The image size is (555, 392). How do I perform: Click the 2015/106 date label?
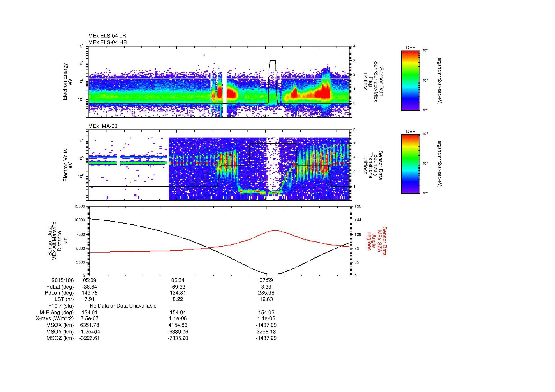(x=63, y=280)
